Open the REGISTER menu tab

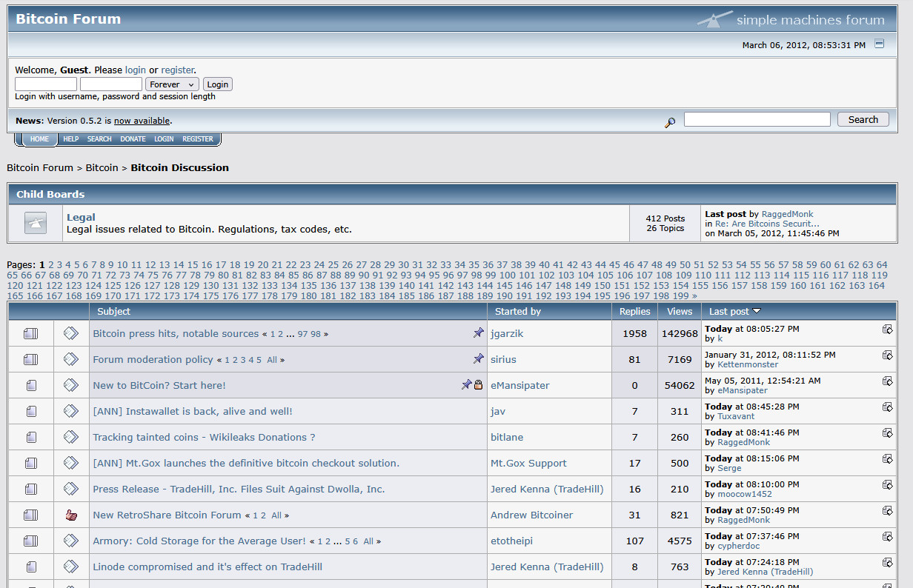pos(197,138)
